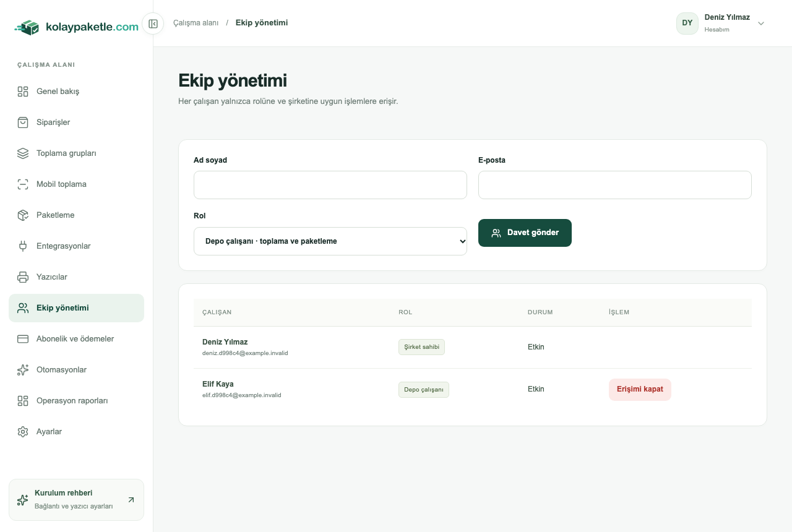Open the Ayarlar gear icon
792x532 pixels.
(23, 432)
